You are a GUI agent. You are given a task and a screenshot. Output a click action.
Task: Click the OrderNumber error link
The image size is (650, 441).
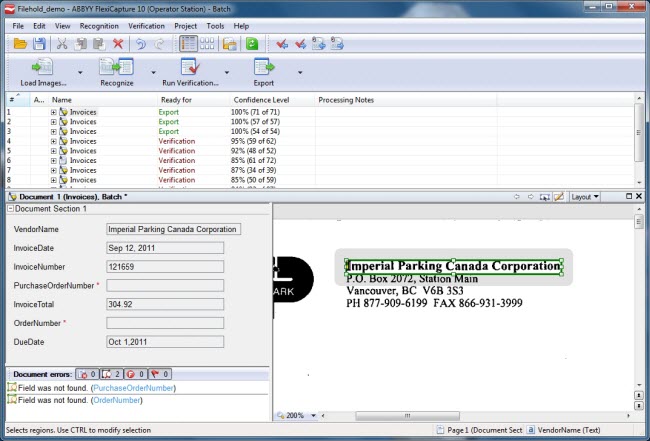point(116,400)
